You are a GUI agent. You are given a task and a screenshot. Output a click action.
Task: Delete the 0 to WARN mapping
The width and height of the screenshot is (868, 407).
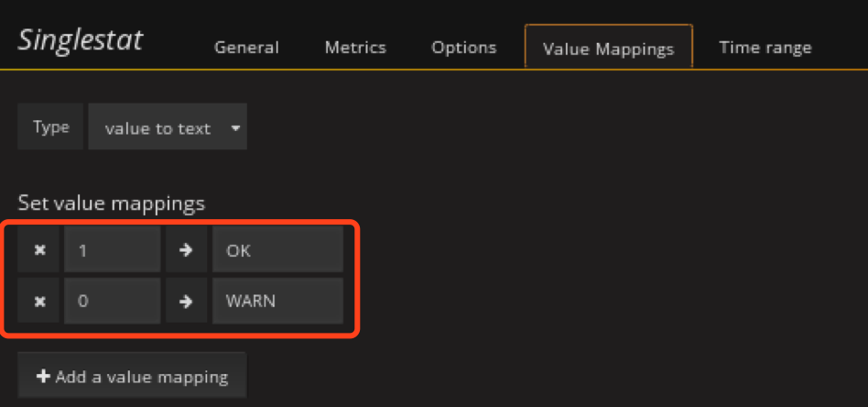(x=40, y=301)
